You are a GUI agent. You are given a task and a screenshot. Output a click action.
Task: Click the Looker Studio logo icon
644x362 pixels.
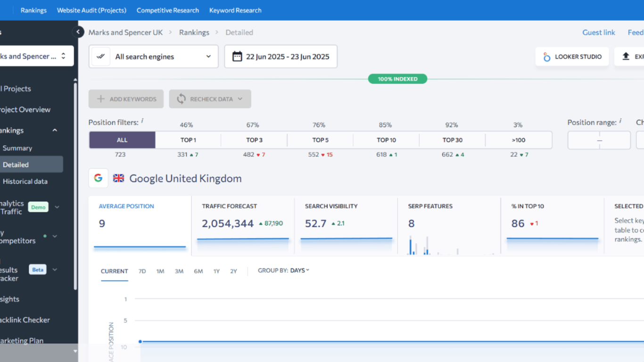(547, 57)
